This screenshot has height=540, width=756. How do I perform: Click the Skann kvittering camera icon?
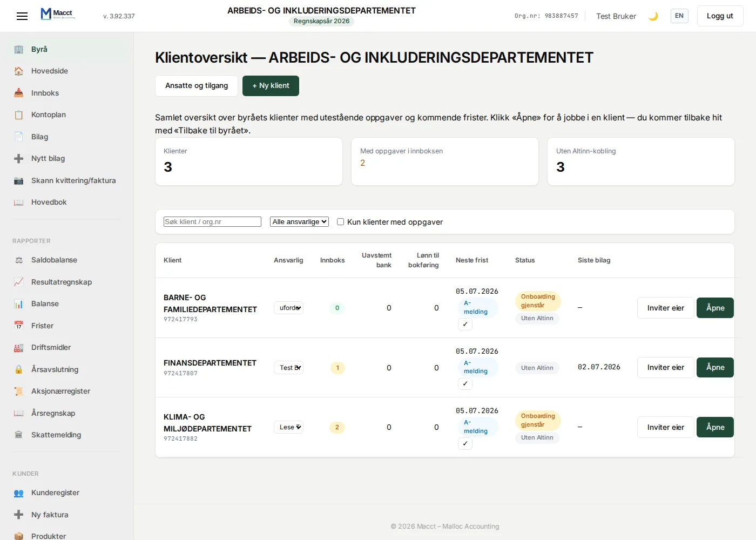pyautogui.click(x=19, y=180)
